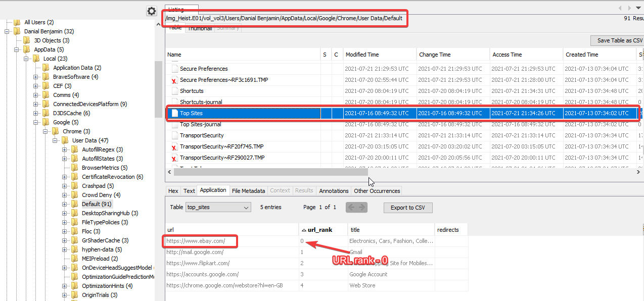
Task: Open the File Metadata tab
Action: pos(248,191)
